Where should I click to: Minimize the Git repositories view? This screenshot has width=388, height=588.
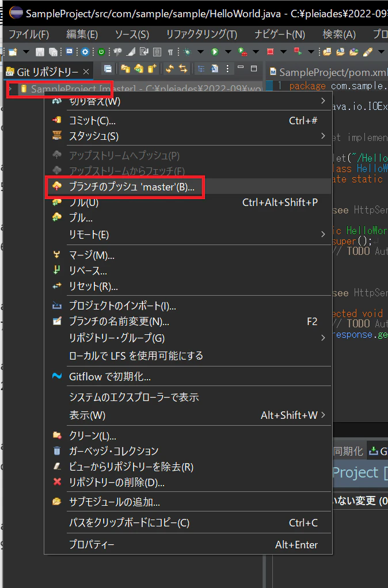click(241, 68)
